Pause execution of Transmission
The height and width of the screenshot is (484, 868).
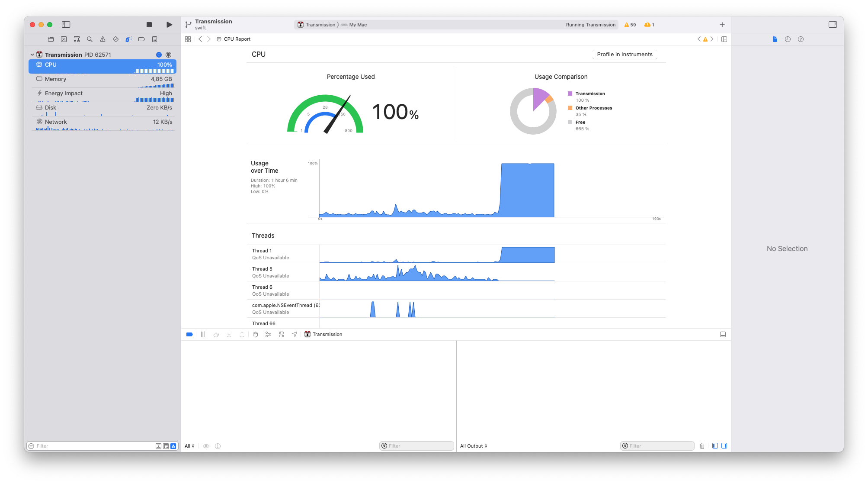click(x=203, y=334)
